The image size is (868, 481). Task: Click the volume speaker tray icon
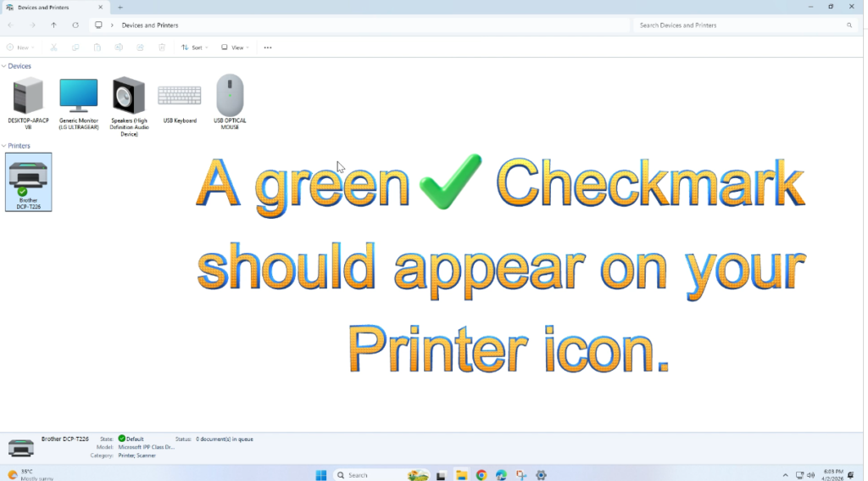[x=811, y=475]
